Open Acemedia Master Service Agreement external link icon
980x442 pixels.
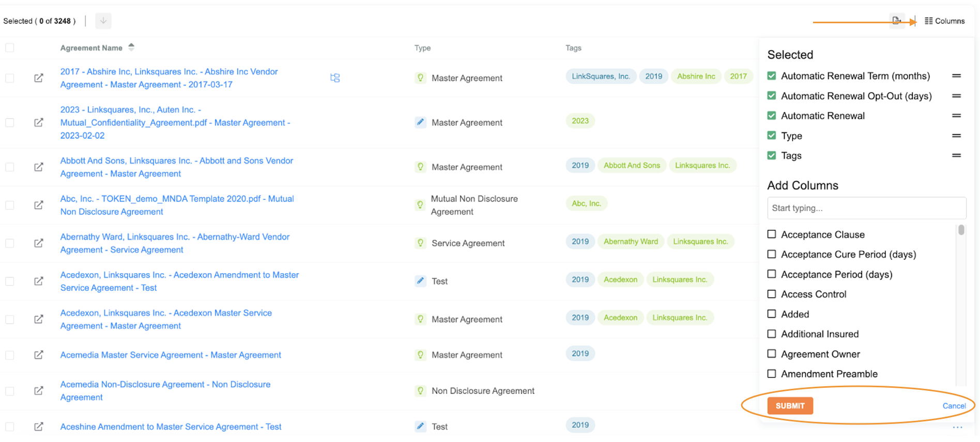pyautogui.click(x=39, y=355)
